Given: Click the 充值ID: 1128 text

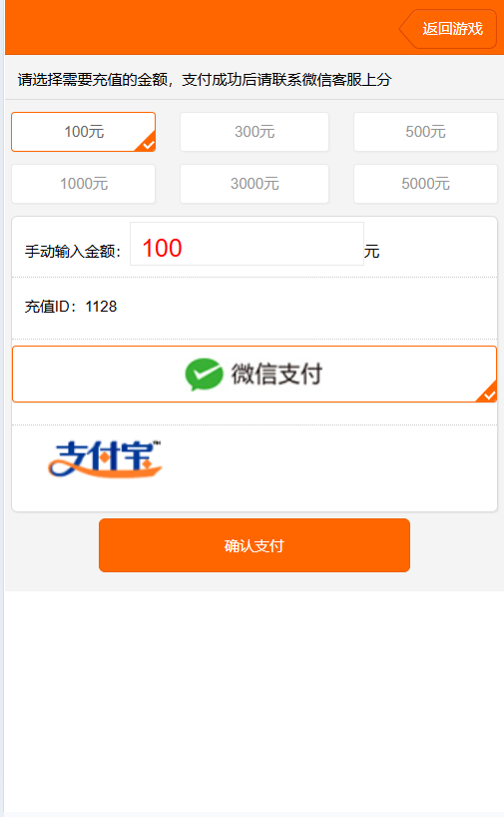Looking at the screenshot, I should pyautogui.click(x=71, y=307).
